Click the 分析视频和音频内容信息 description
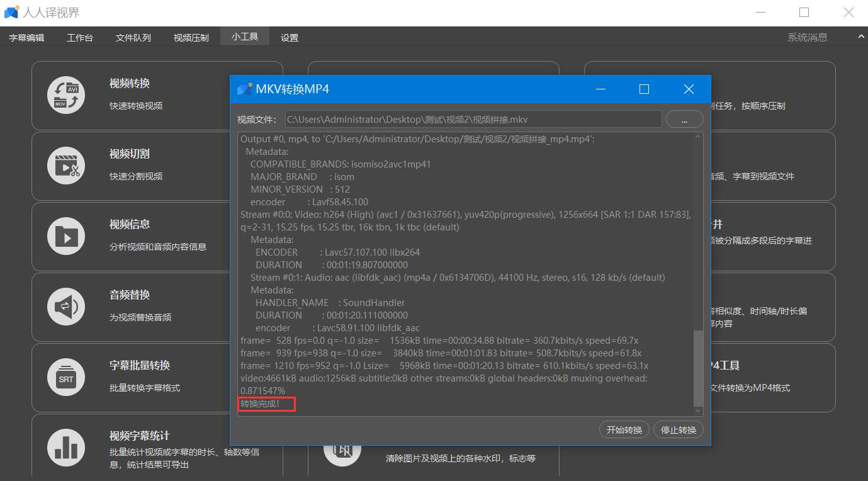Viewport: 868px width, 481px height. [158, 247]
